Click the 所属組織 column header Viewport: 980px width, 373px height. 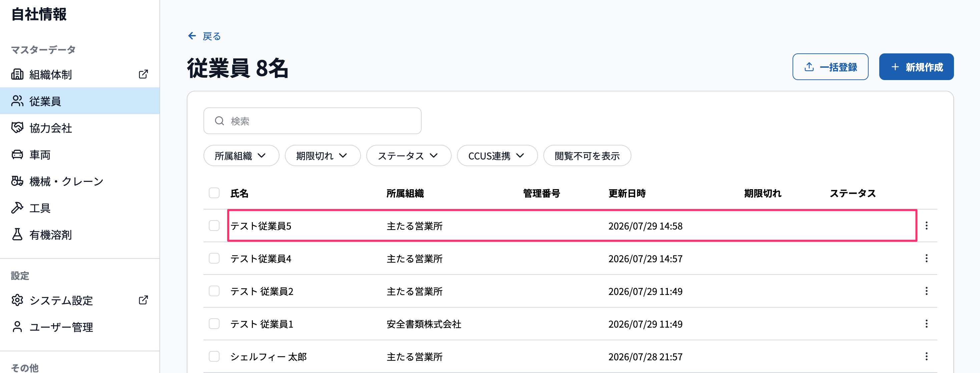[405, 194]
